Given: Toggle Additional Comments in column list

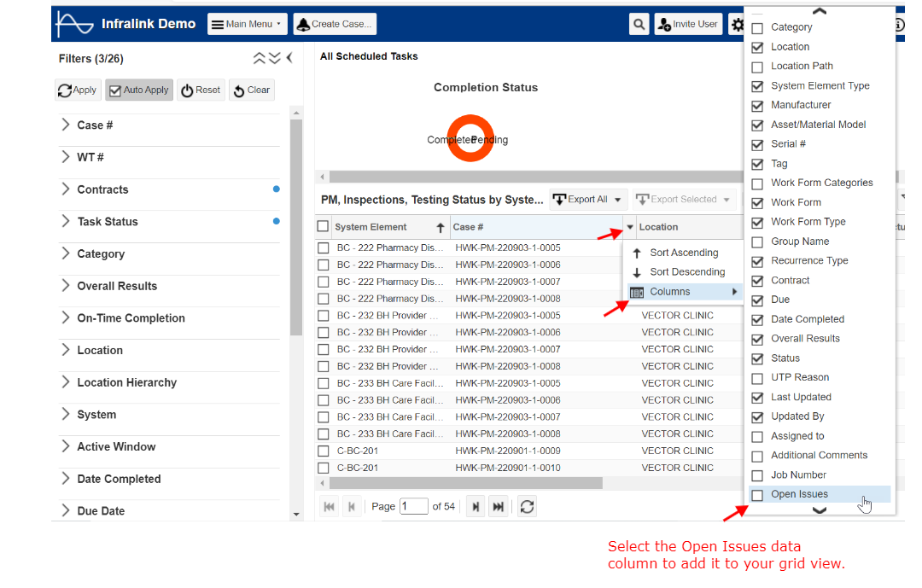Looking at the screenshot, I should 757,457.
